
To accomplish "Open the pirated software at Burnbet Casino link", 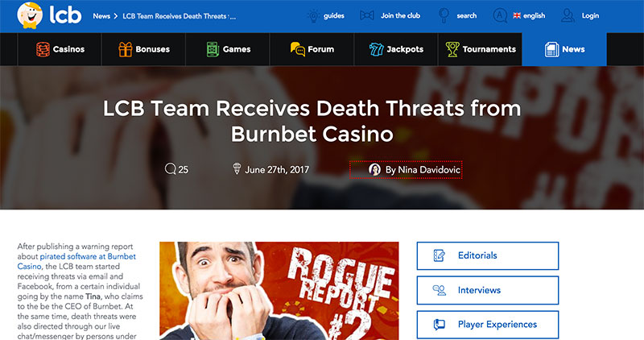I will pos(76,261).
